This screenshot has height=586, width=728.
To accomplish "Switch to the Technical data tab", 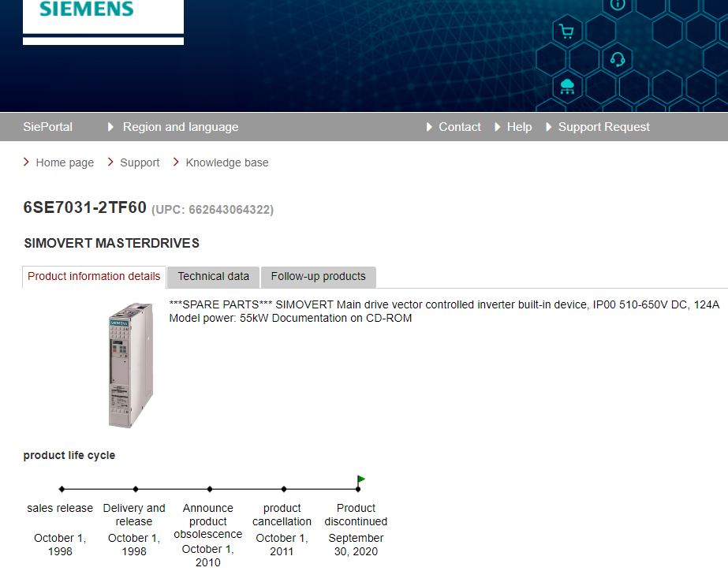I will (x=213, y=277).
